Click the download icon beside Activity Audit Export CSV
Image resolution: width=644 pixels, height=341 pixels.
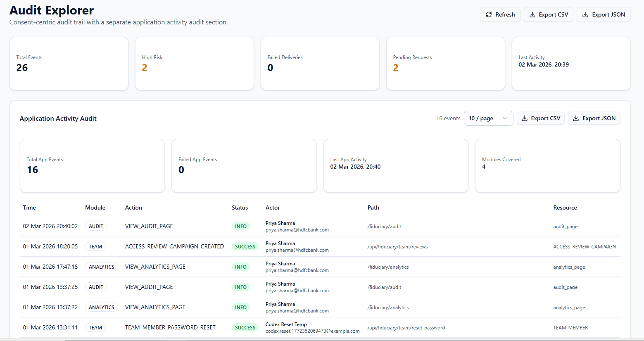(x=525, y=118)
